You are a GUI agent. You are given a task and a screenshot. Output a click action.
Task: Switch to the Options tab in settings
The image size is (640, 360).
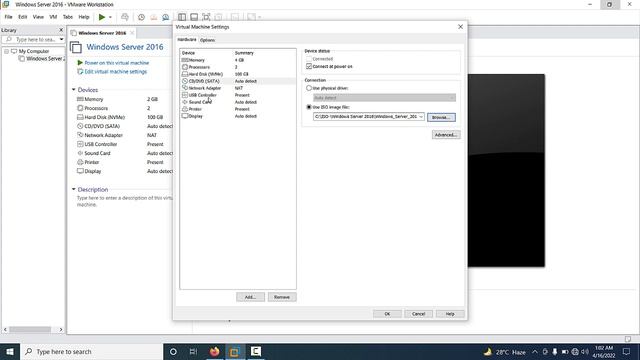pyautogui.click(x=207, y=40)
